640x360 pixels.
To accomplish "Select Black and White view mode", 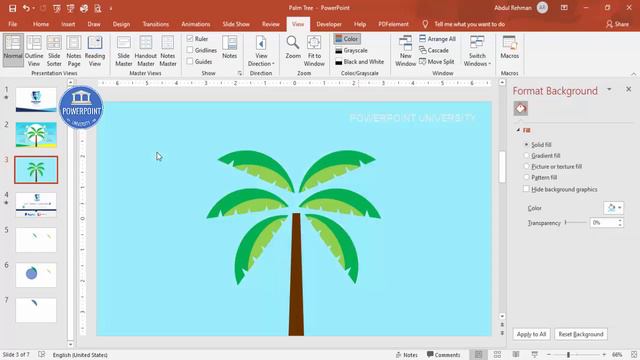I will click(360, 62).
